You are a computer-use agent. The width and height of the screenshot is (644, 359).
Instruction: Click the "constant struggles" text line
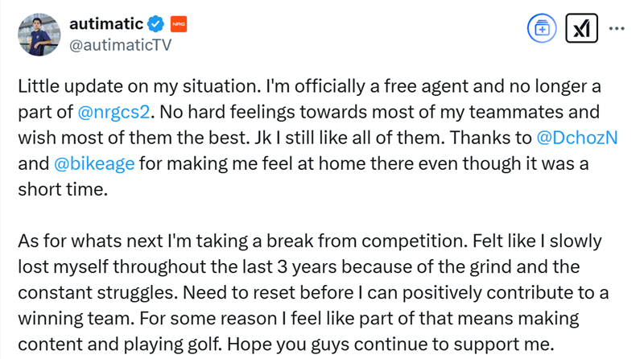click(x=97, y=292)
